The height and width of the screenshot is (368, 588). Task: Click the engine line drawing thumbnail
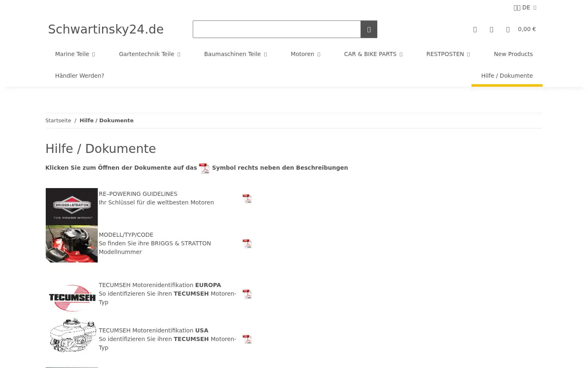(x=73, y=335)
